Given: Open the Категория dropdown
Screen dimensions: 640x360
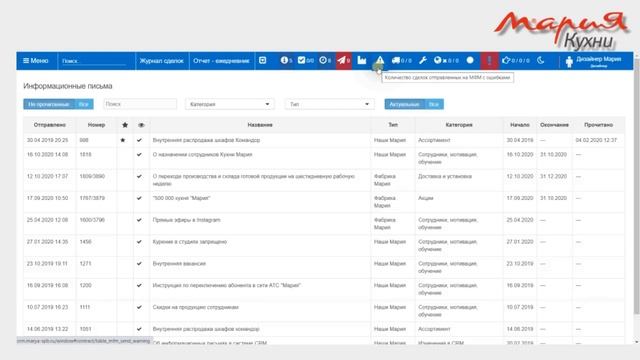Looking at the screenshot, I should (230, 104).
